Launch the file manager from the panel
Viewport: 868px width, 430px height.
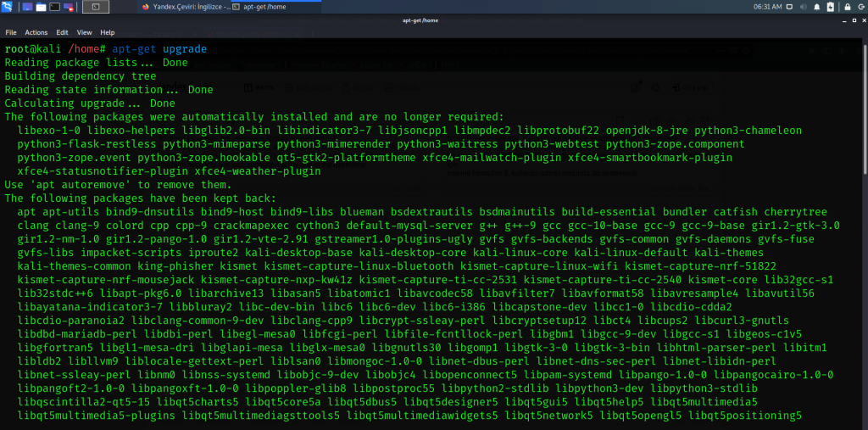pyautogui.click(x=42, y=7)
